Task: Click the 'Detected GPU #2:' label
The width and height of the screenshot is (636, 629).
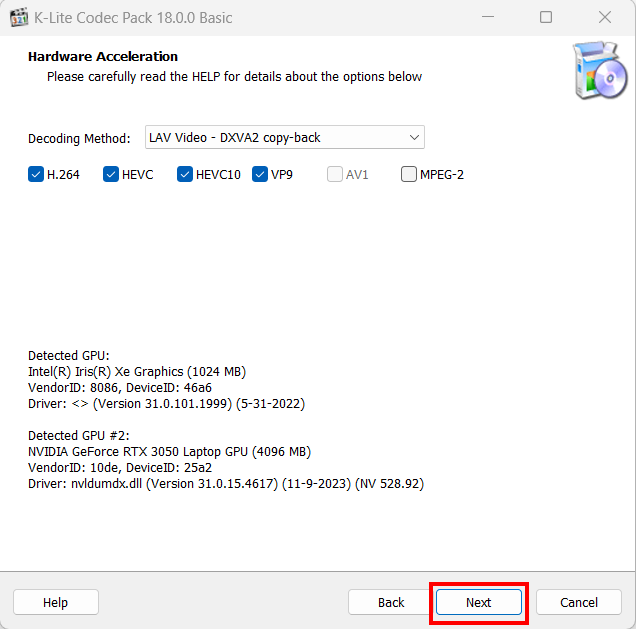Action: tap(79, 436)
